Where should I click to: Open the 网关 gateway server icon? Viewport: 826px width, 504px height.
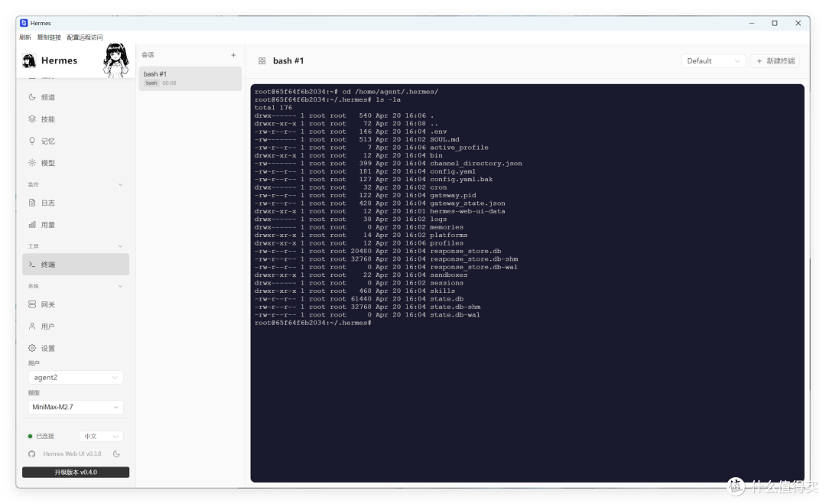pos(32,304)
